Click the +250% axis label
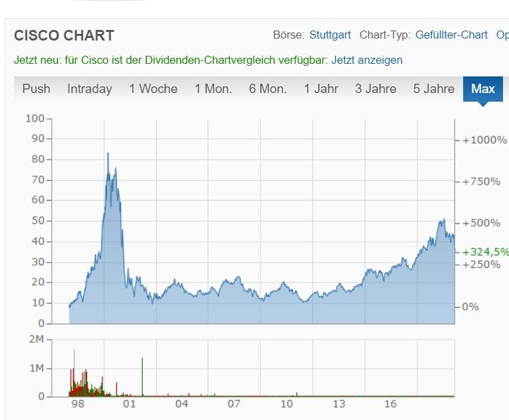The height and width of the screenshot is (420, 509). tap(481, 264)
